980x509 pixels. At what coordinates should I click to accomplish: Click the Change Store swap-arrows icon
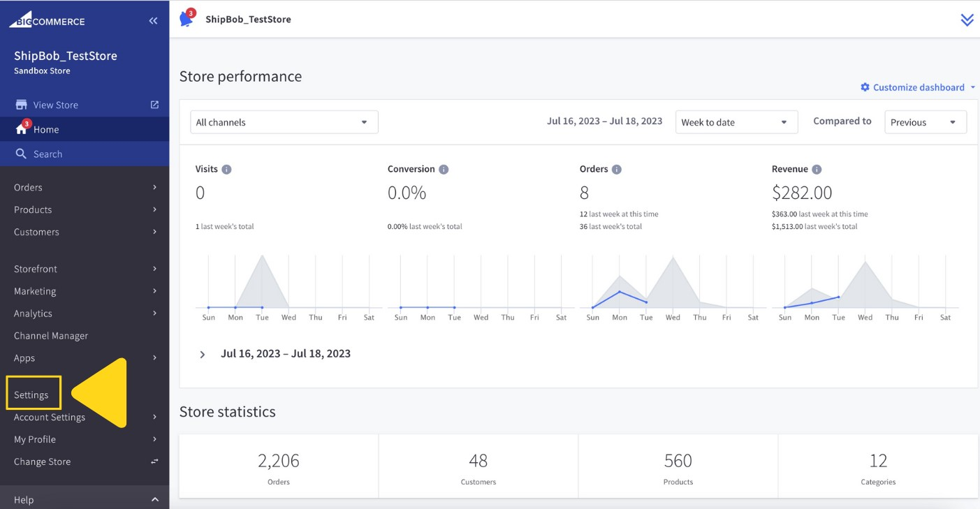click(x=153, y=462)
